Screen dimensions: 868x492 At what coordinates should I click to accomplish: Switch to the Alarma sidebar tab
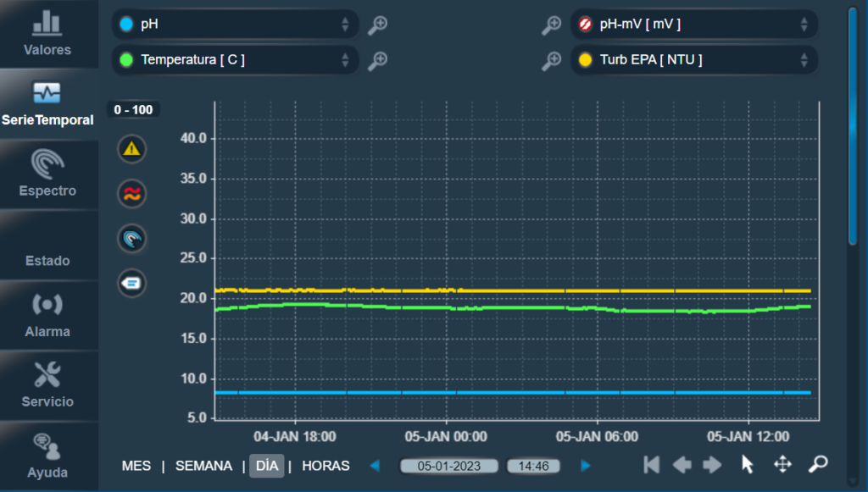(x=48, y=315)
